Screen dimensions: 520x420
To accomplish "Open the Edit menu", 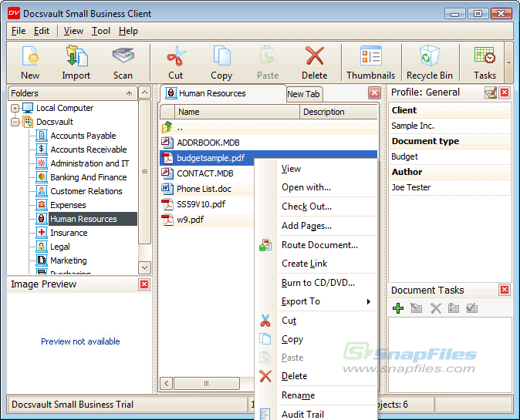I will point(42,31).
